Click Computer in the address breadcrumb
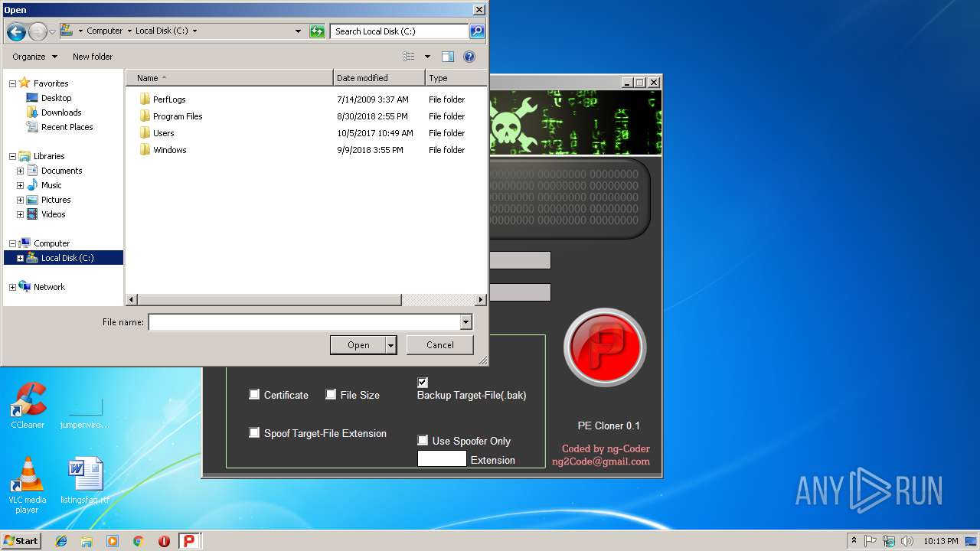This screenshot has height=551, width=980. [x=104, y=31]
